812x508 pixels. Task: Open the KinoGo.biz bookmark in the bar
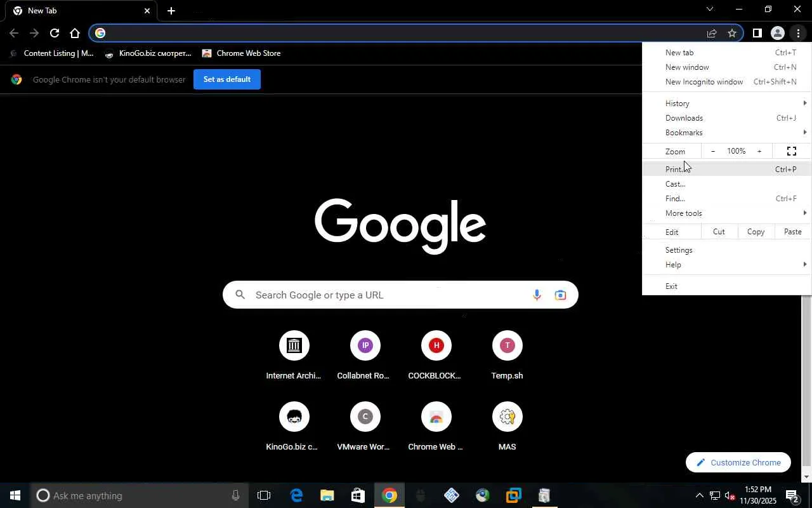click(148, 53)
